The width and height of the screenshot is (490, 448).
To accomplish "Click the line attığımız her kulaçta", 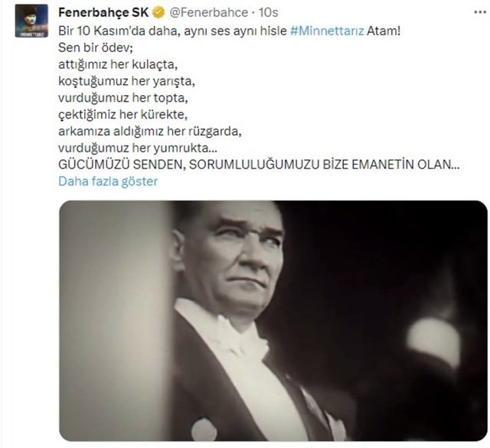I will pyautogui.click(x=118, y=64).
